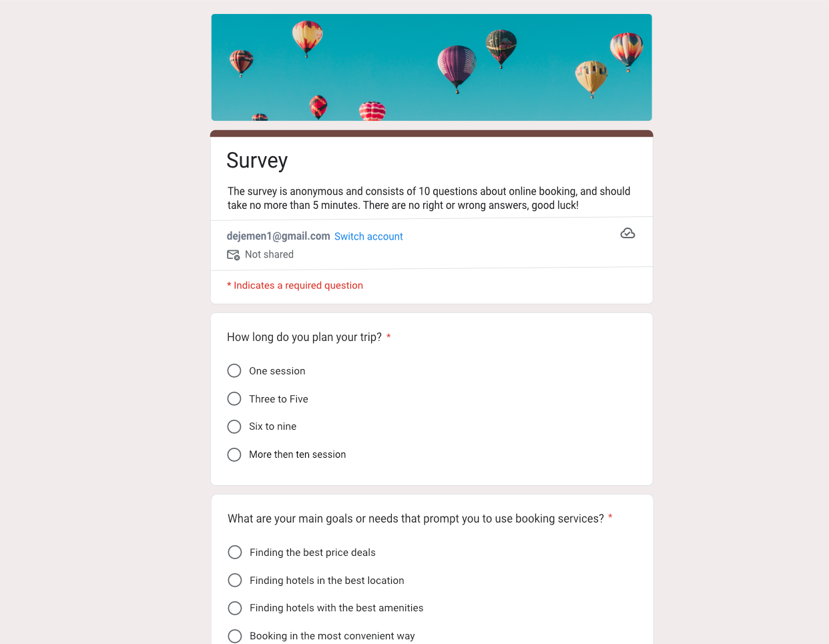This screenshot has height=644, width=829.
Task: Click the Switch account link
Action: pyautogui.click(x=368, y=236)
